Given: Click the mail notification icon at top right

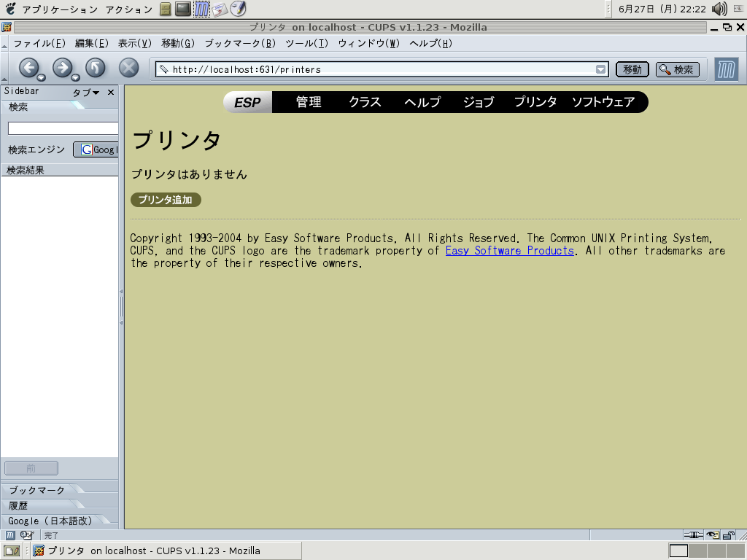Looking at the screenshot, I should coord(738,9).
